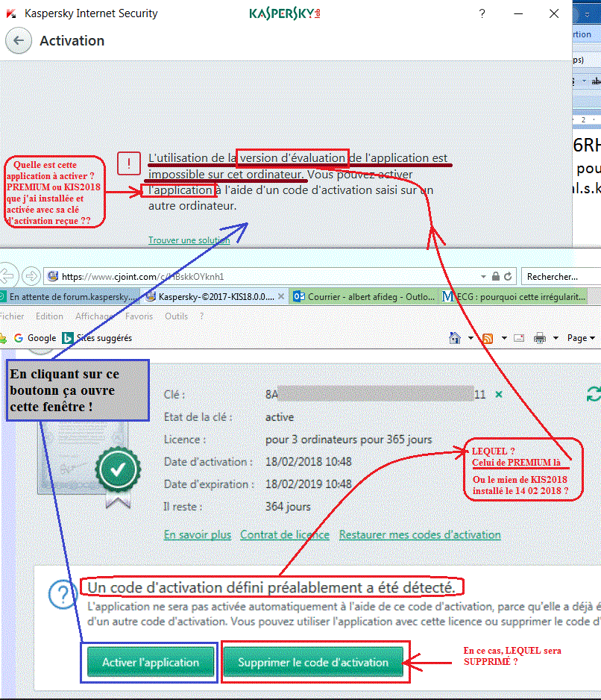Click the Activer l'application button
Screen dimensions: 601x700
pos(151,662)
